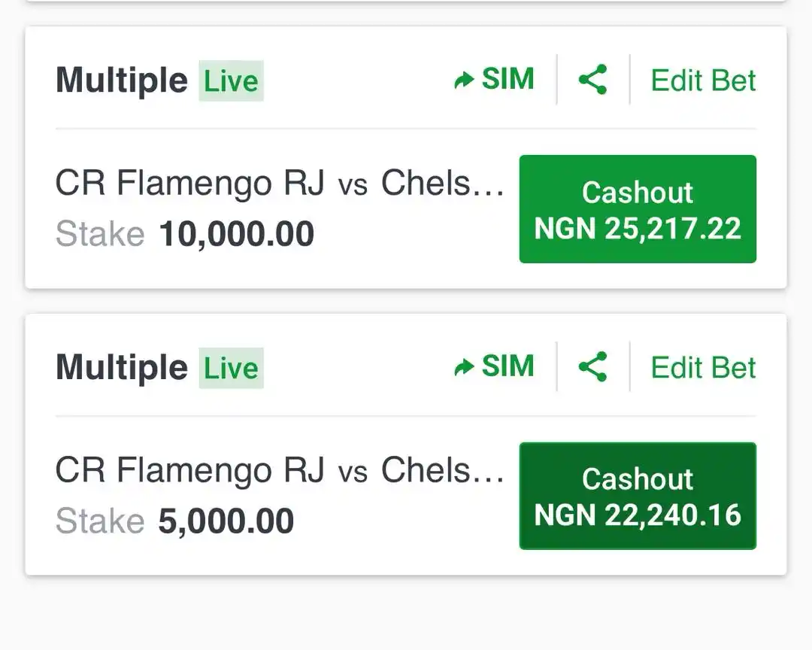Tap the Stake label on the second bet card
The width and height of the screenshot is (812, 650).
[100, 521]
